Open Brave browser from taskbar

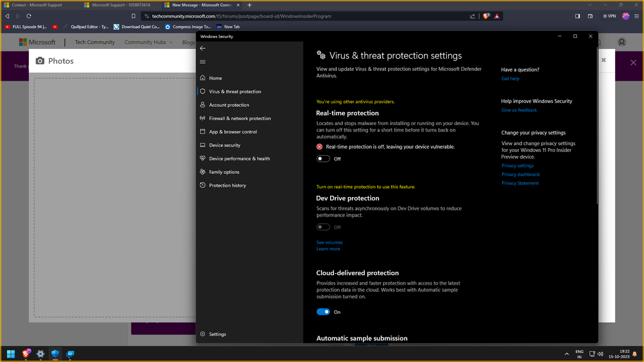26,354
